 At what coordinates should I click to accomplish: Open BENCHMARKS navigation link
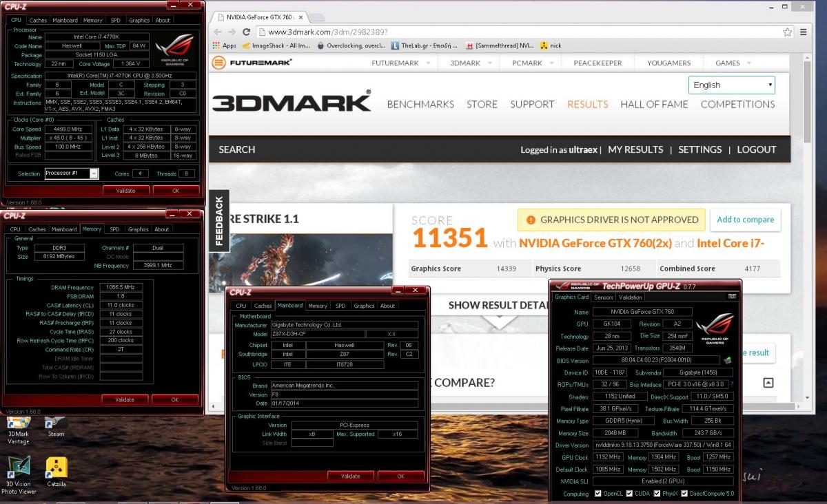tap(420, 104)
